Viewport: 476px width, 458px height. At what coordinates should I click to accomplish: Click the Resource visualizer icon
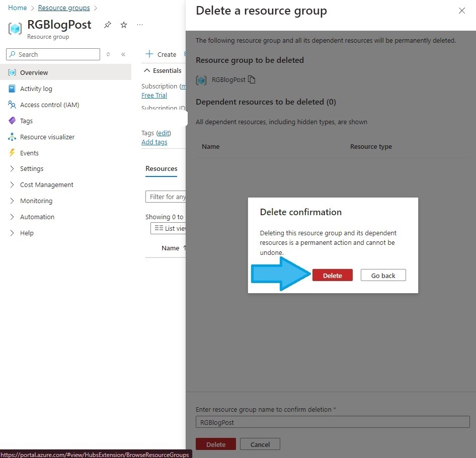coord(12,137)
